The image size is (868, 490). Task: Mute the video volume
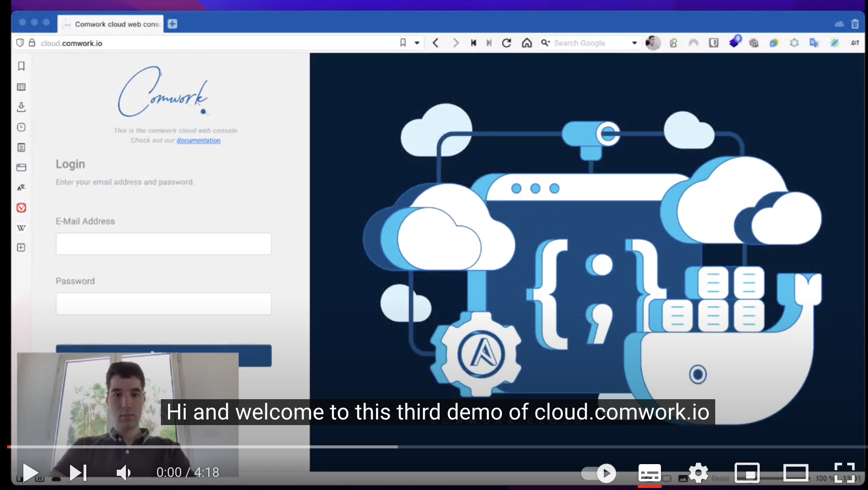click(x=123, y=473)
